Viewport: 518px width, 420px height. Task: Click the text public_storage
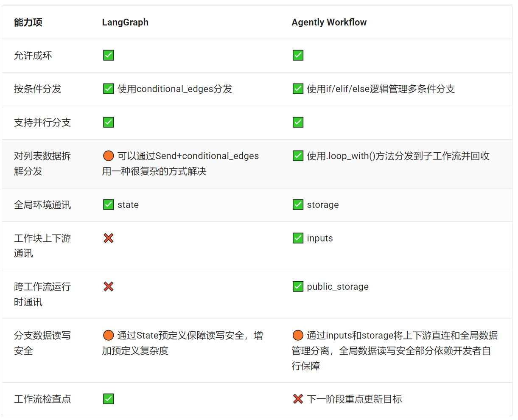click(338, 287)
